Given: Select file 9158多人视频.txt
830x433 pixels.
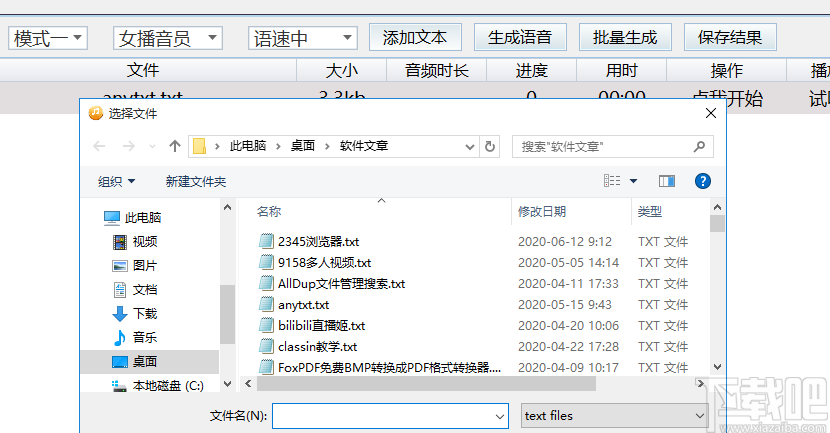Looking at the screenshot, I should point(324,263).
